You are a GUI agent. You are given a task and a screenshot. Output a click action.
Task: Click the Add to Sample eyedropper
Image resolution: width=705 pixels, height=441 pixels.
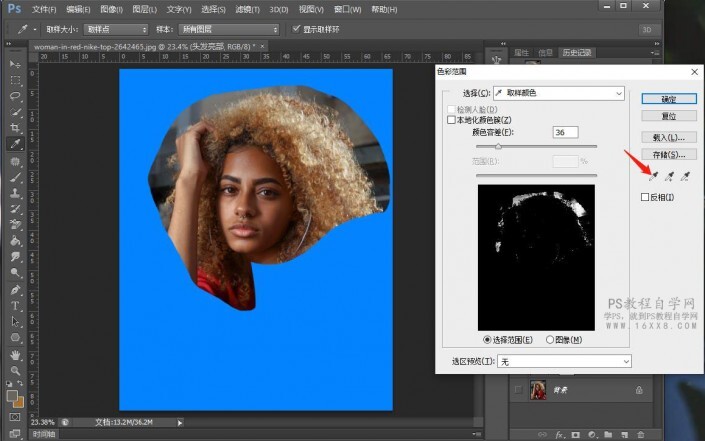[669, 176]
